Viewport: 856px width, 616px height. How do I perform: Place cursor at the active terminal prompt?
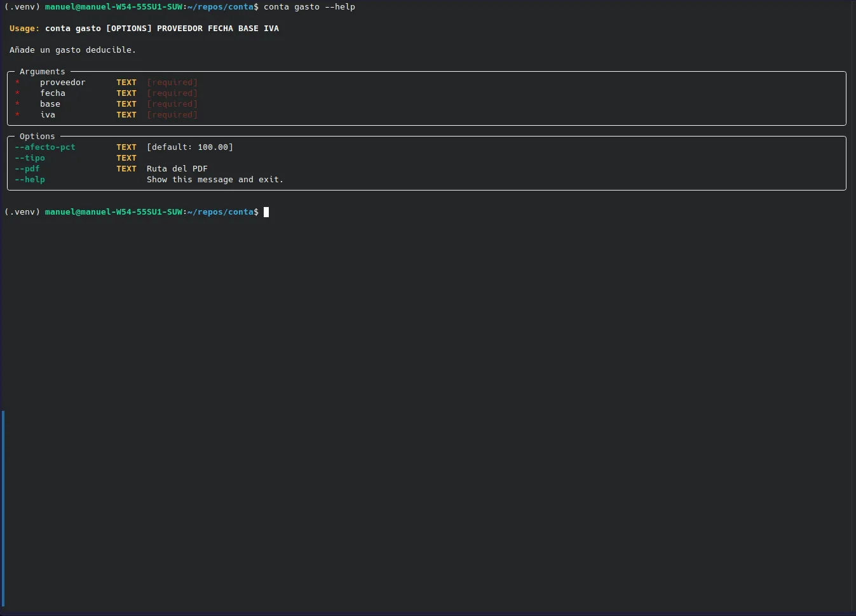click(x=266, y=212)
